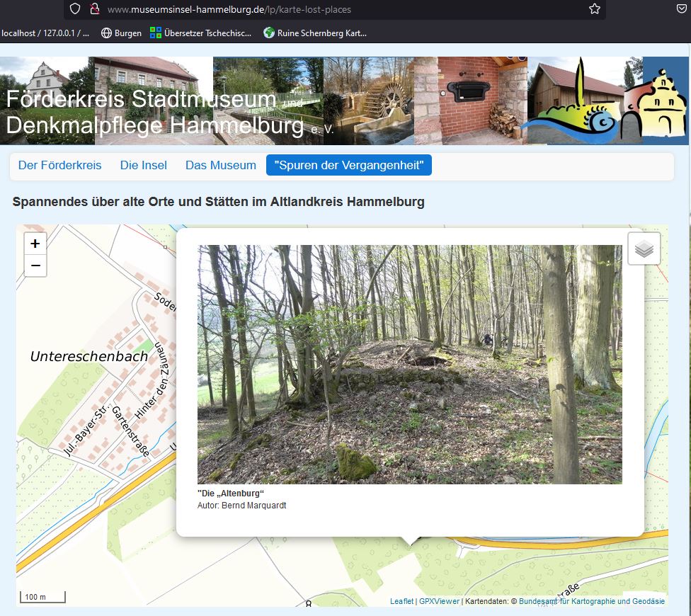The height and width of the screenshot is (616, 691).
Task: Click the insecure connection lock icon
Action: click(x=94, y=8)
